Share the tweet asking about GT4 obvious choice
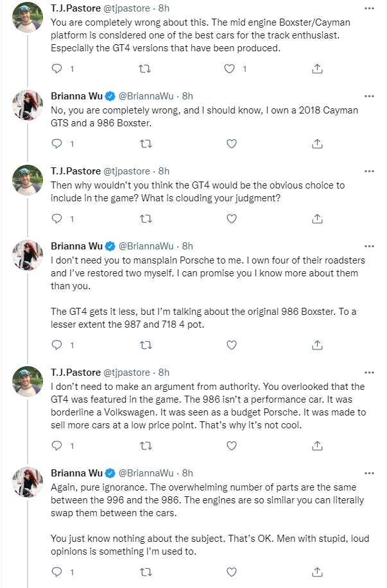Image resolution: width=387 pixels, height=588 pixels. pos(317,219)
